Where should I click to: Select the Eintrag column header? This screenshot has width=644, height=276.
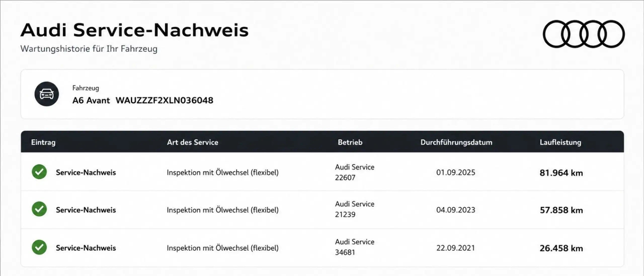point(43,142)
